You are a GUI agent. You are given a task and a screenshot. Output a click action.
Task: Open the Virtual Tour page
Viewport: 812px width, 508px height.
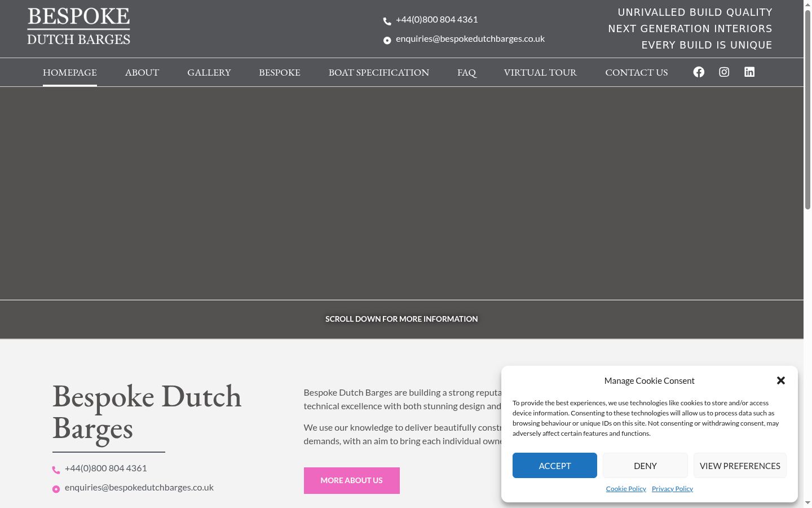point(540,72)
